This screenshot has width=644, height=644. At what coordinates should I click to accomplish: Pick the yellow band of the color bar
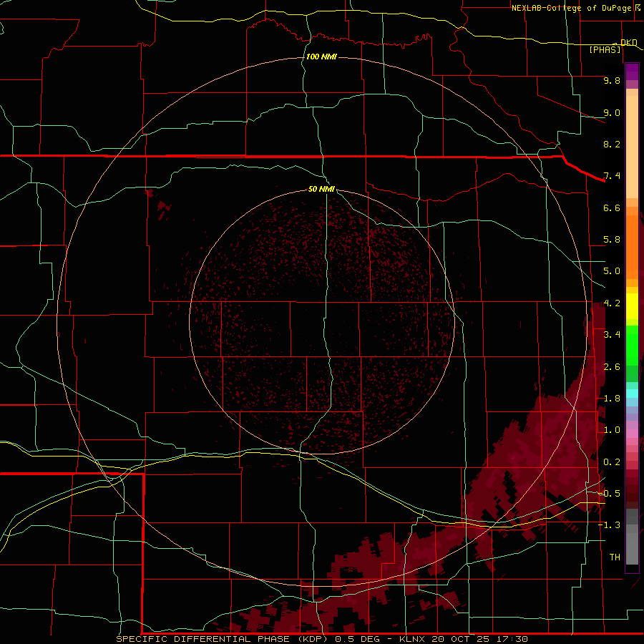632,306
